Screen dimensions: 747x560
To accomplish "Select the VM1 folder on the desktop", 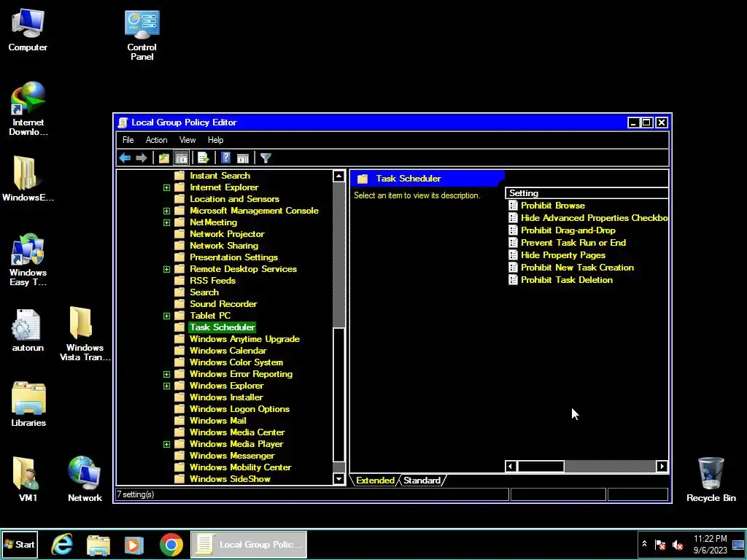I will (x=28, y=479).
